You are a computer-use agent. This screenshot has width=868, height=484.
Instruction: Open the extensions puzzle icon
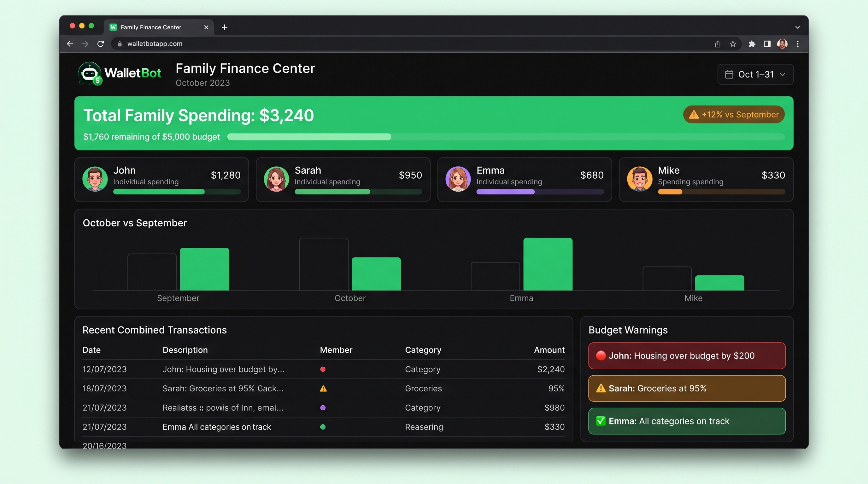click(x=752, y=44)
